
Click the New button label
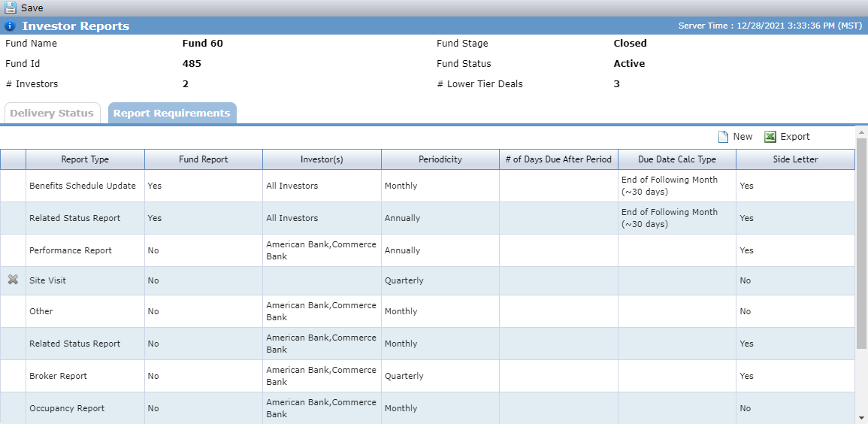(743, 137)
